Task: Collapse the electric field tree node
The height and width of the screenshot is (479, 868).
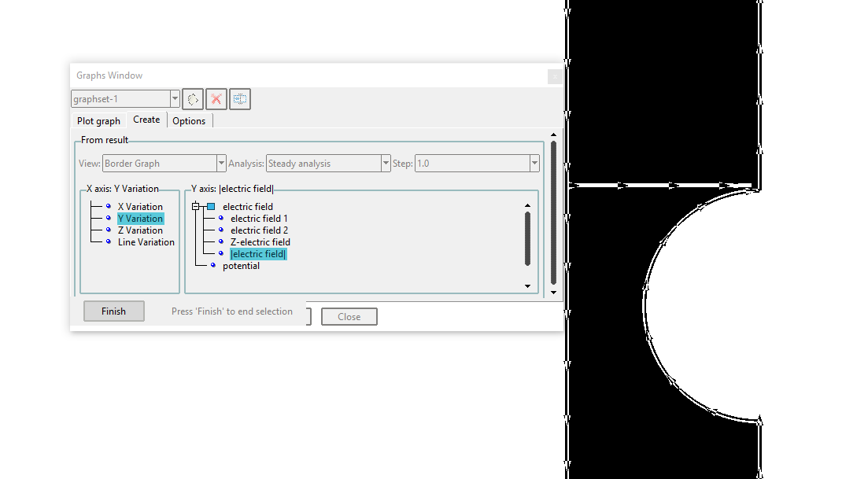Action: click(196, 207)
